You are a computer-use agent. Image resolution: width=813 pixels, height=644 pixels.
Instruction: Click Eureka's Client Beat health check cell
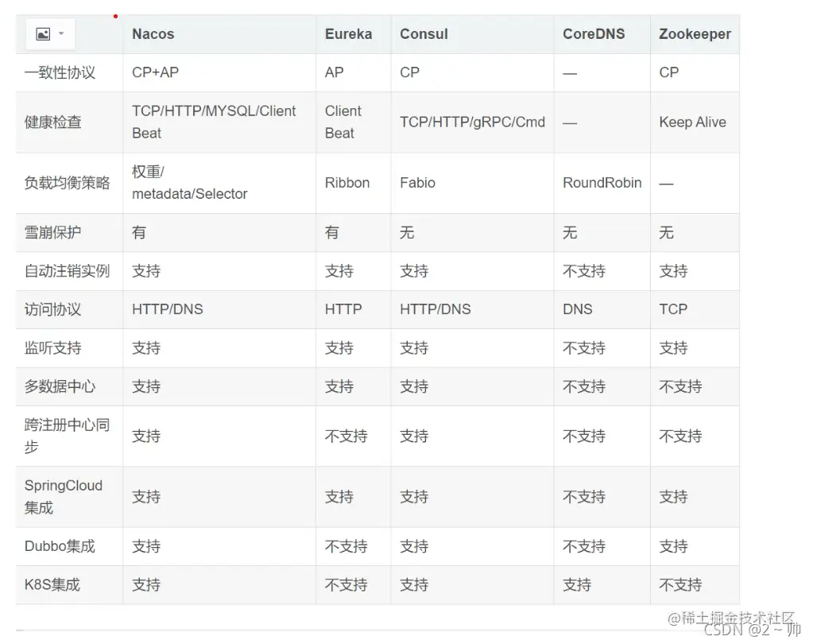[343, 122]
